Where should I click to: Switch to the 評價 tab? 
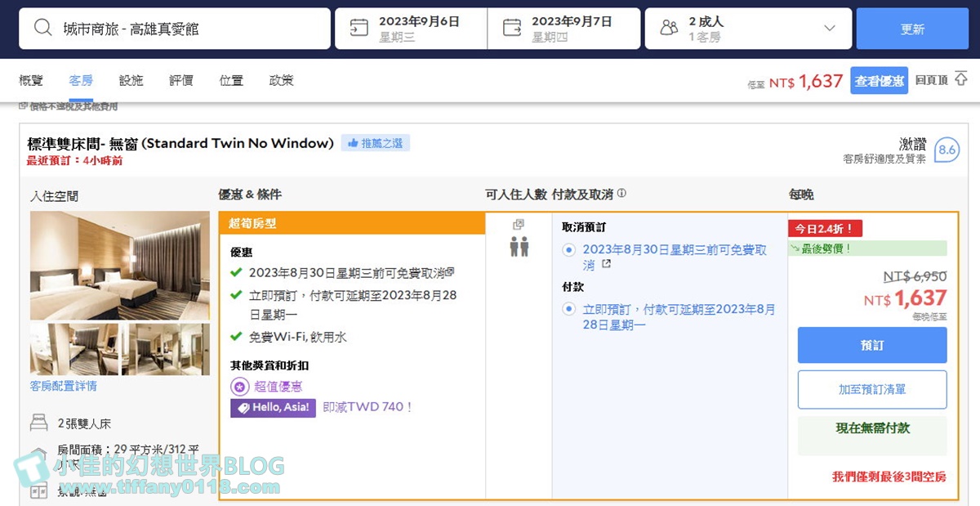coord(181,80)
